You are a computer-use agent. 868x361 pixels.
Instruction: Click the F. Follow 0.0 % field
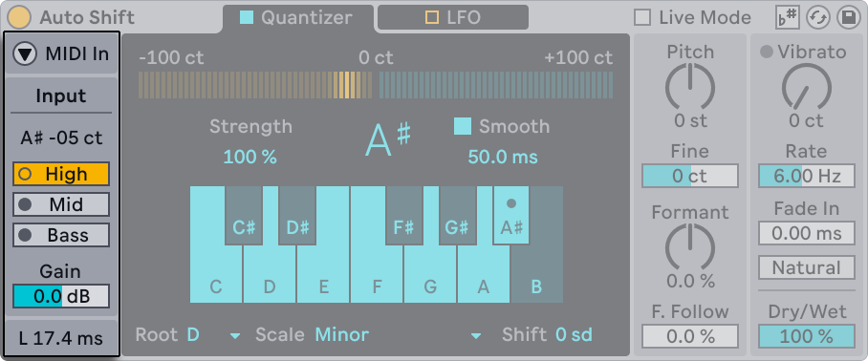pos(690,336)
